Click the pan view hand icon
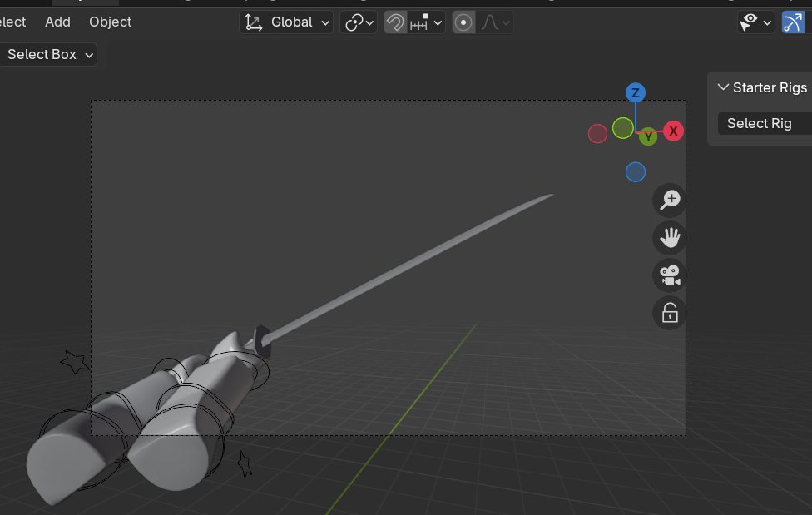 point(670,238)
